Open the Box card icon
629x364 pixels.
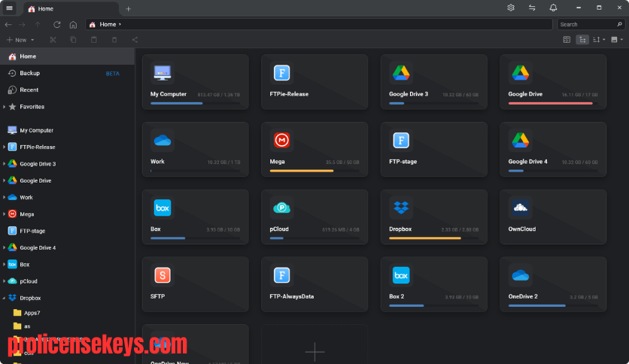tap(162, 208)
